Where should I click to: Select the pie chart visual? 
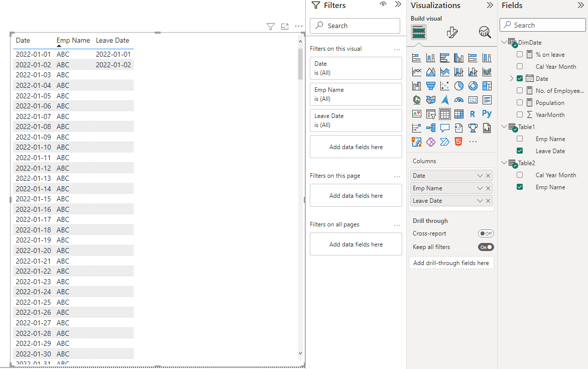[458, 86]
